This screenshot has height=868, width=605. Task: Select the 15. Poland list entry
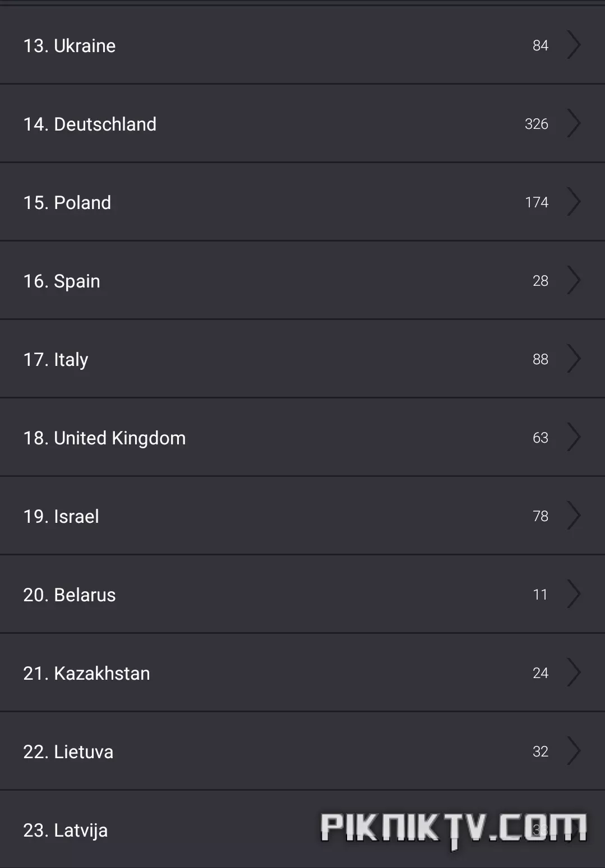point(302,202)
